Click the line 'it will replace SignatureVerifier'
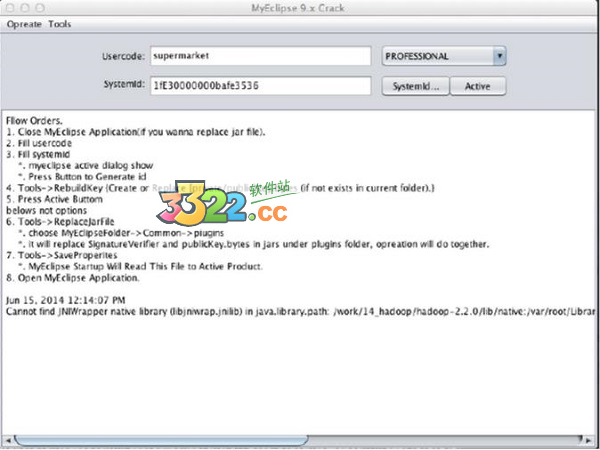 point(254,244)
